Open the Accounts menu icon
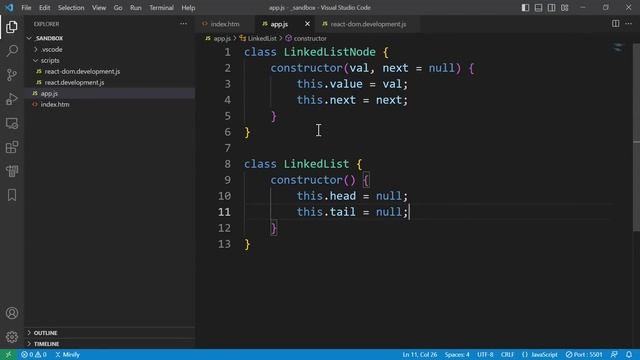 click(x=12, y=313)
